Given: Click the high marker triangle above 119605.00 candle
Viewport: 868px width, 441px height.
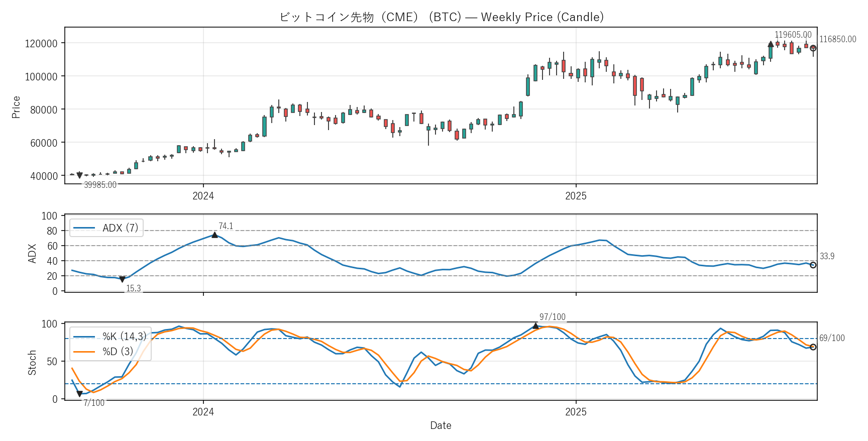Looking at the screenshot, I should tap(771, 44).
